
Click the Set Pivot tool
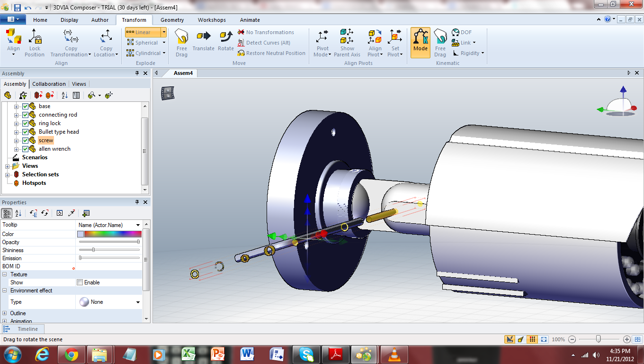coord(395,43)
